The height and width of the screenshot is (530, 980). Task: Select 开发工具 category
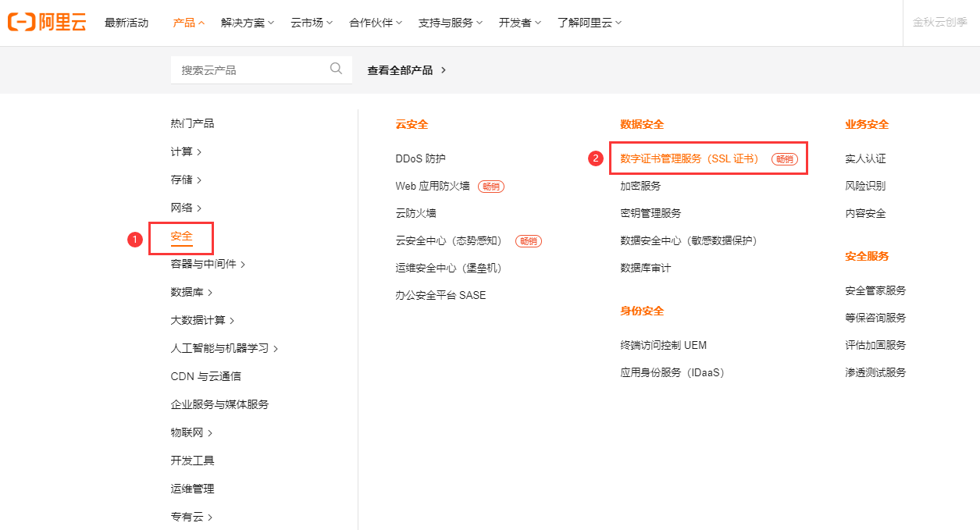click(192, 461)
